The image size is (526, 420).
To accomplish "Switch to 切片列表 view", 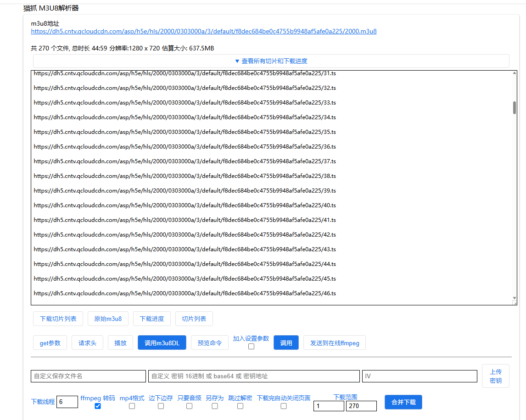I will coord(194,319).
